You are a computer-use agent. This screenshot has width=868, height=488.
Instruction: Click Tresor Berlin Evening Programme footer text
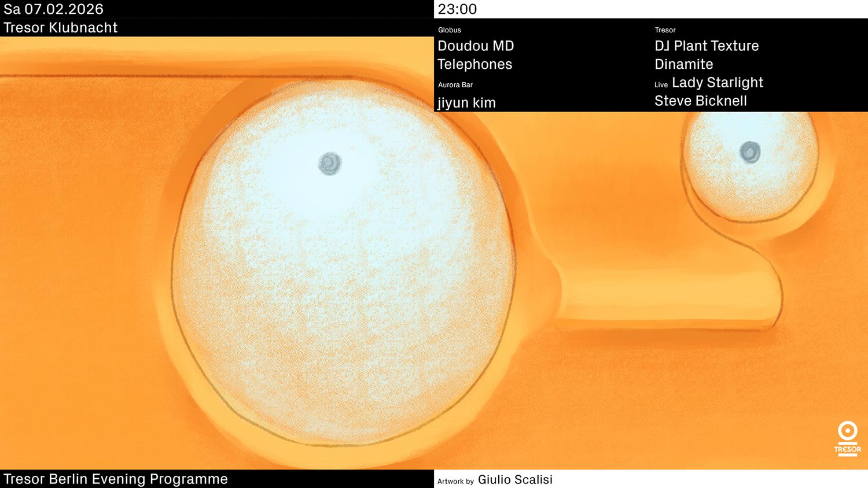tap(116, 479)
